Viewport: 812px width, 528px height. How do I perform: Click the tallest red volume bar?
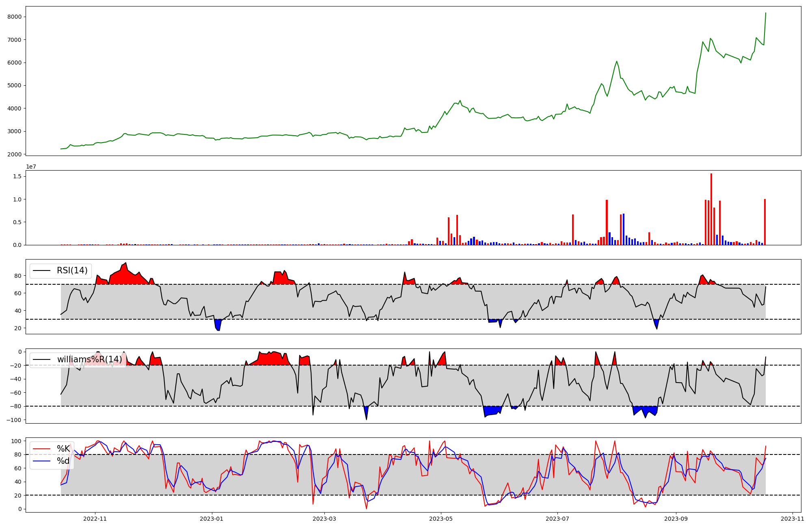711,209
